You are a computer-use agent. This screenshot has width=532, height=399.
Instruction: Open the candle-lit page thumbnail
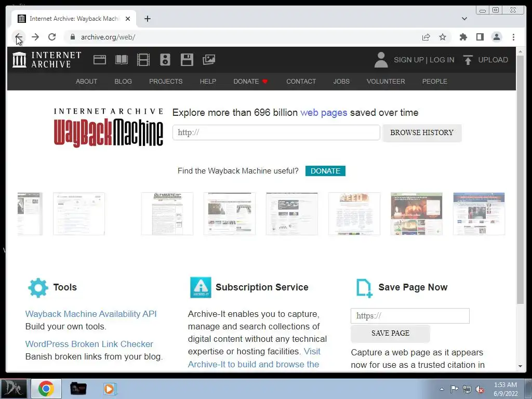(x=416, y=214)
